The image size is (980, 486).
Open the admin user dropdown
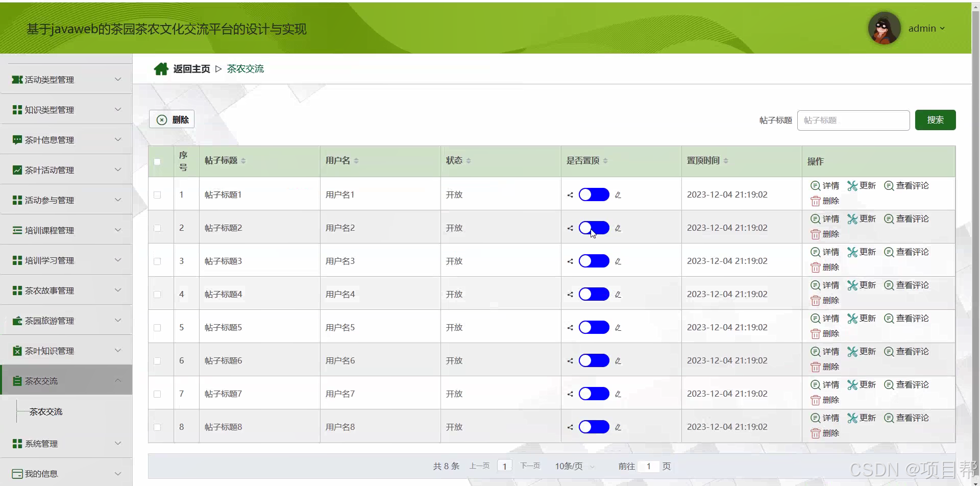(x=927, y=29)
